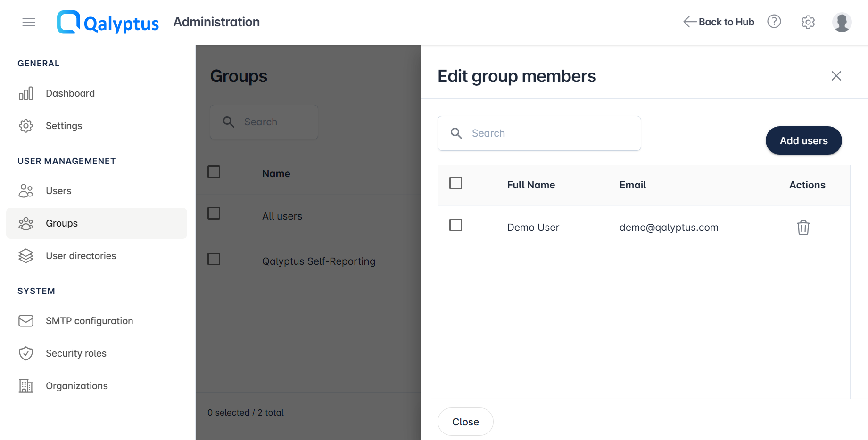Click the Qalyptus logo

[x=107, y=22]
